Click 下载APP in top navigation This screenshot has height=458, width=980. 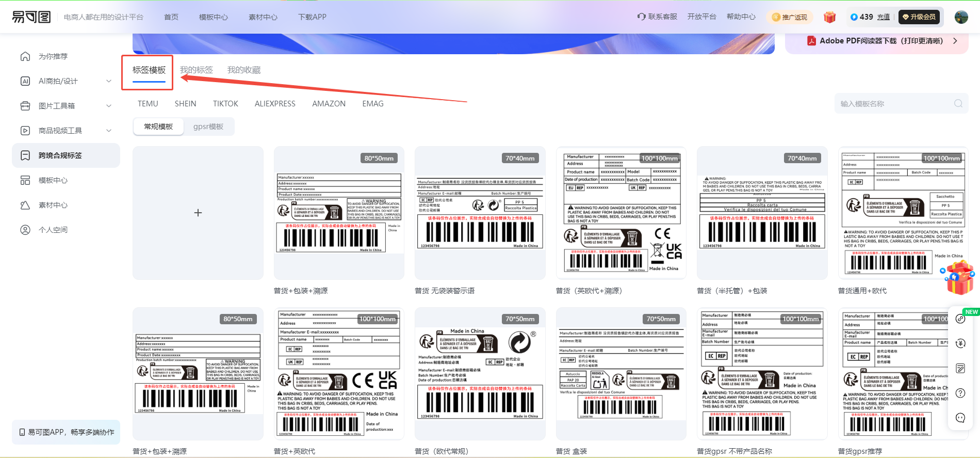coord(313,17)
